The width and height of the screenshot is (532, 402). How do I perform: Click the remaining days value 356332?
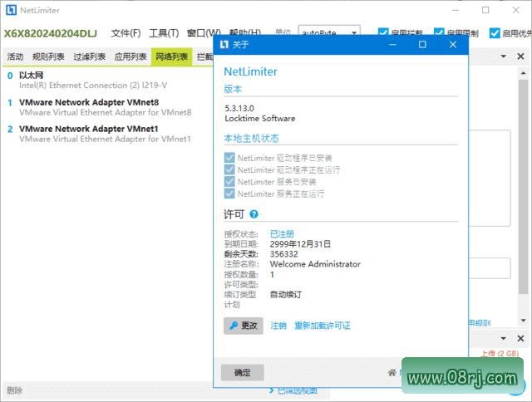click(x=284, y=254)
